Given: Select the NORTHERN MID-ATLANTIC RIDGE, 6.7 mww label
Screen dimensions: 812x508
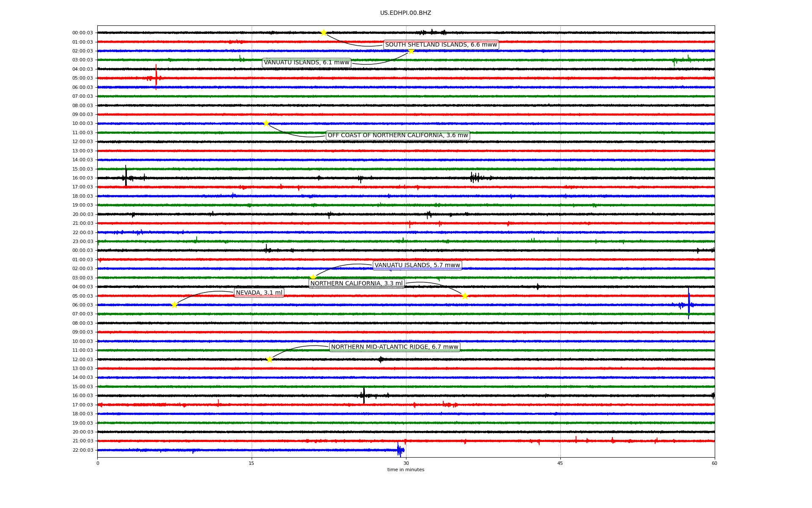Looking at the screenshot, I should click(395, 347).
